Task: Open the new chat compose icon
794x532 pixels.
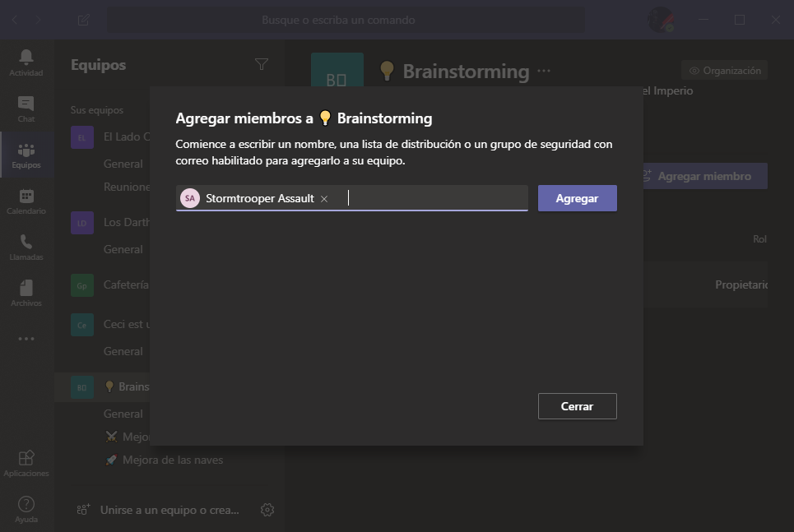Action: [83, 20]
